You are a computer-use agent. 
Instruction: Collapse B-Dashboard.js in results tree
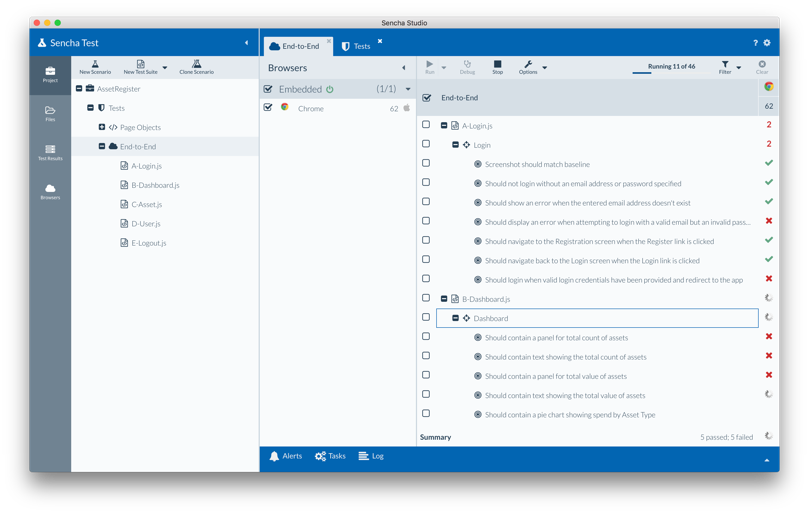444,299
